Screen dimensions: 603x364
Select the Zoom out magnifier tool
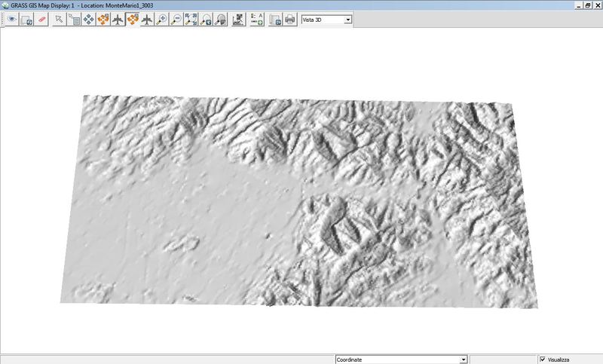click(176, 20)
